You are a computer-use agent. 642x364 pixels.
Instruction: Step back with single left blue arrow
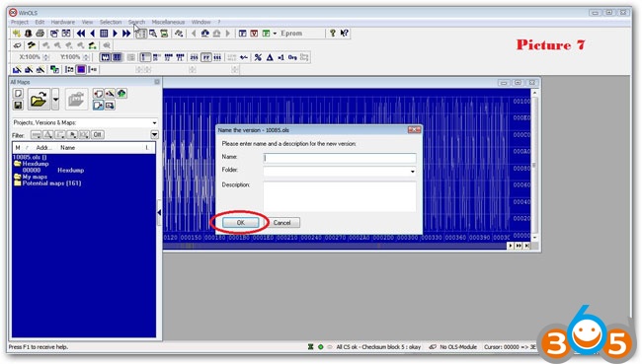(93, 34)
